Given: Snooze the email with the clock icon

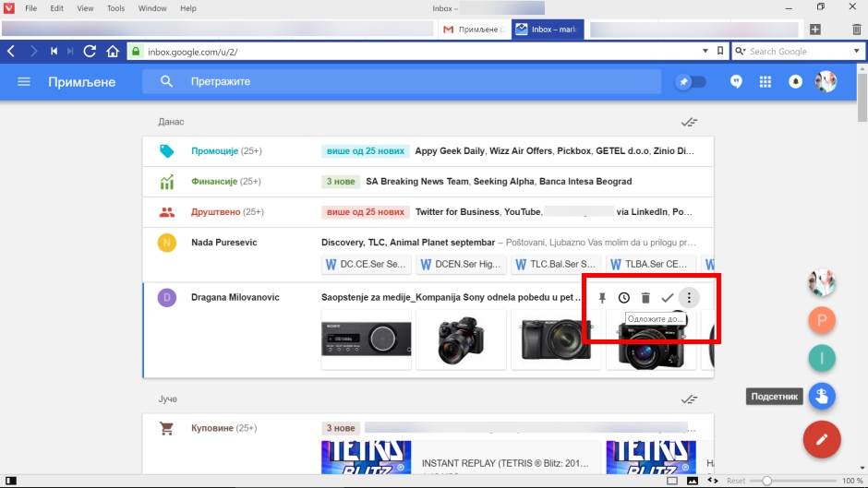Looking at the screenshot, I should point(624,298).
